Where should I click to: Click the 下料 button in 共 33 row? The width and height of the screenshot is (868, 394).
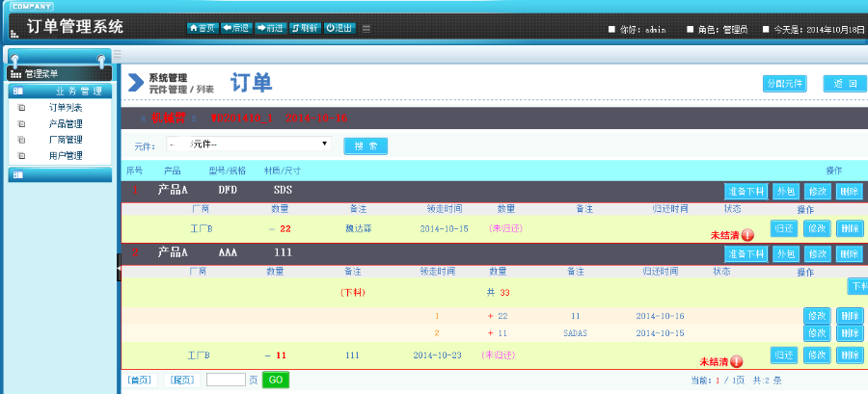pyautogui.click(x=857, y=286)
